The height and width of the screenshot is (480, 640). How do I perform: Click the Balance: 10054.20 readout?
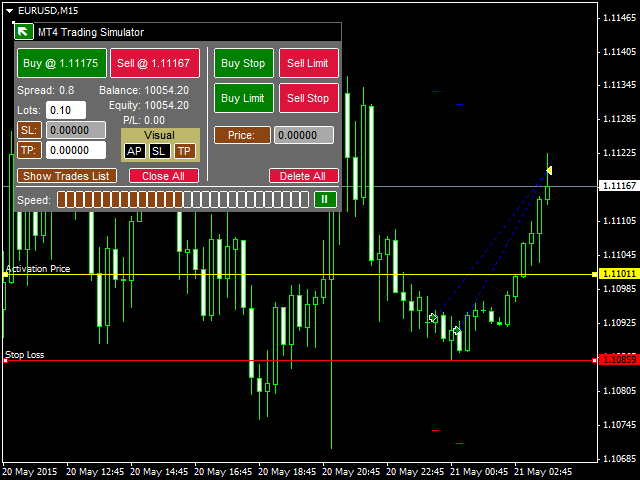(144, 90)
